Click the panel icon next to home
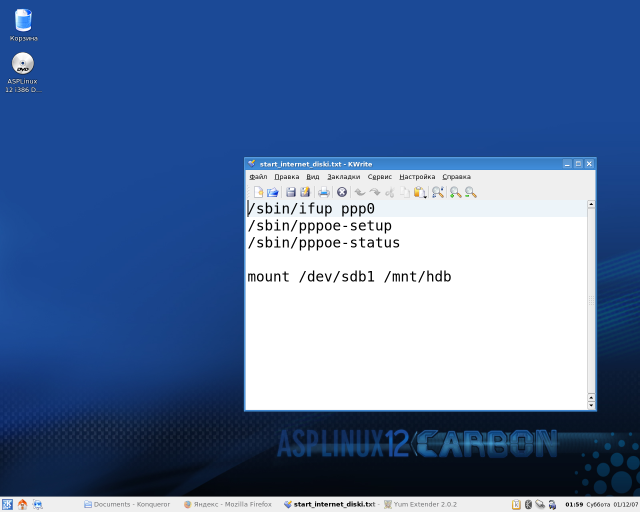640x512 pixels. (38, 505)
